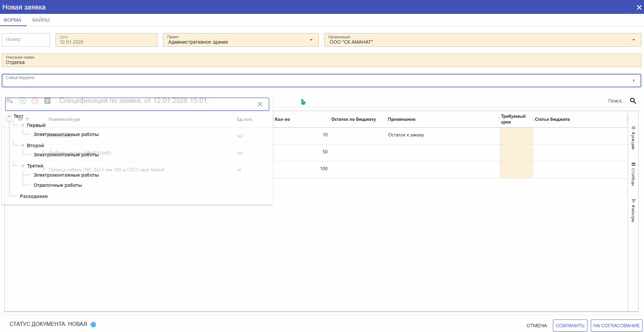The width and height of the screenshot is (644, 332).
Task: Open the Проект dropdown
Action: [311, 40]
